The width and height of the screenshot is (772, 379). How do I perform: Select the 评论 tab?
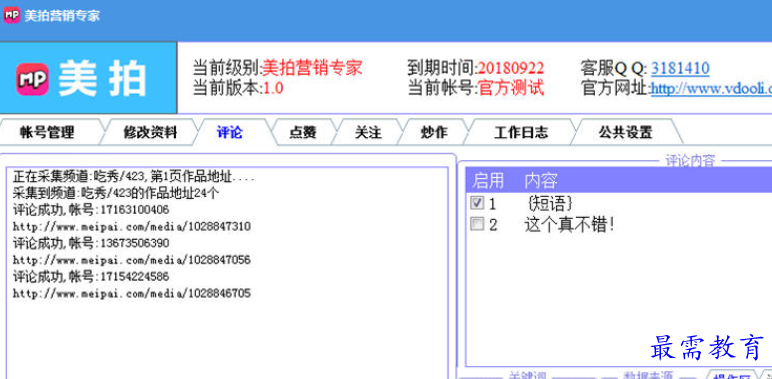coord(229,132)
